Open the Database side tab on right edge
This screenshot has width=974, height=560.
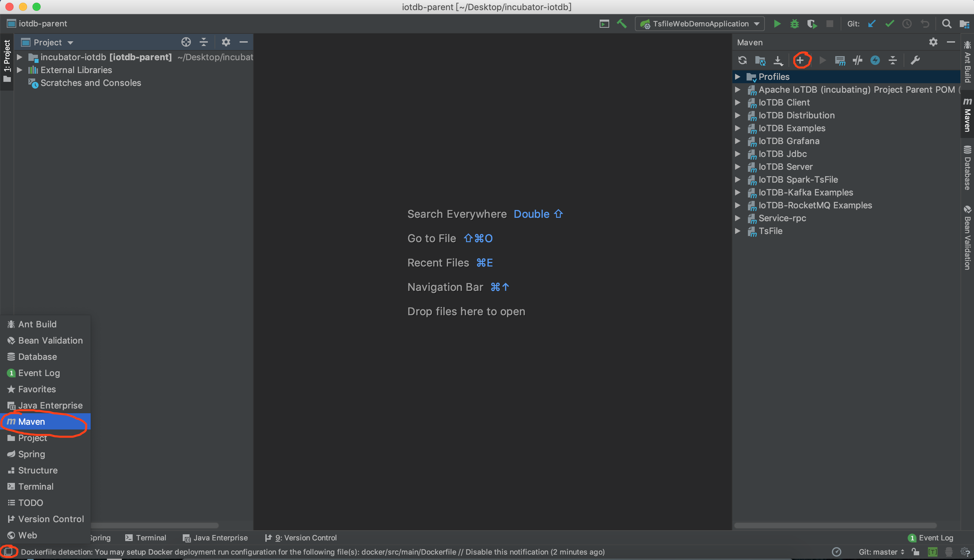click(x=968, y=168)
